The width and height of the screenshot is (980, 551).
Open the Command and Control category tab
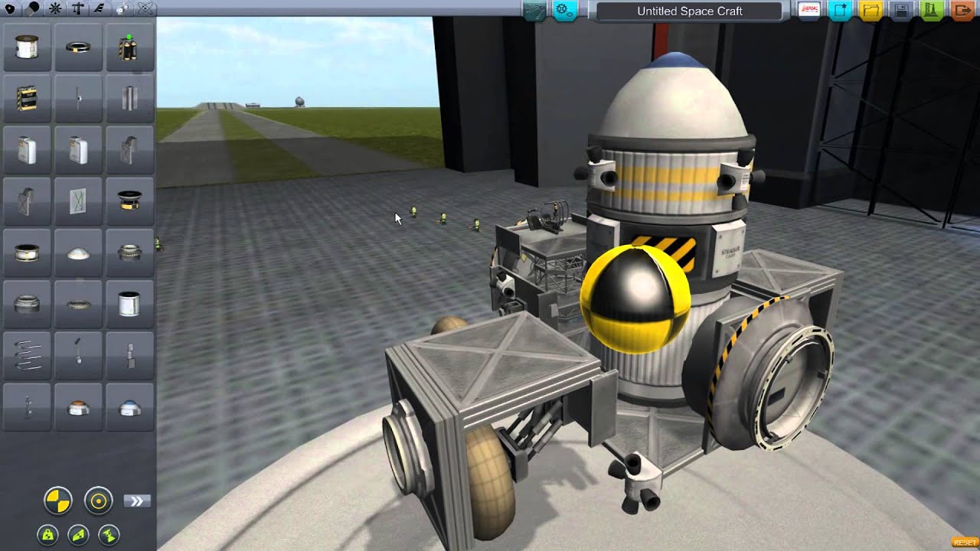pyautogui.click(x=56, y=9)
